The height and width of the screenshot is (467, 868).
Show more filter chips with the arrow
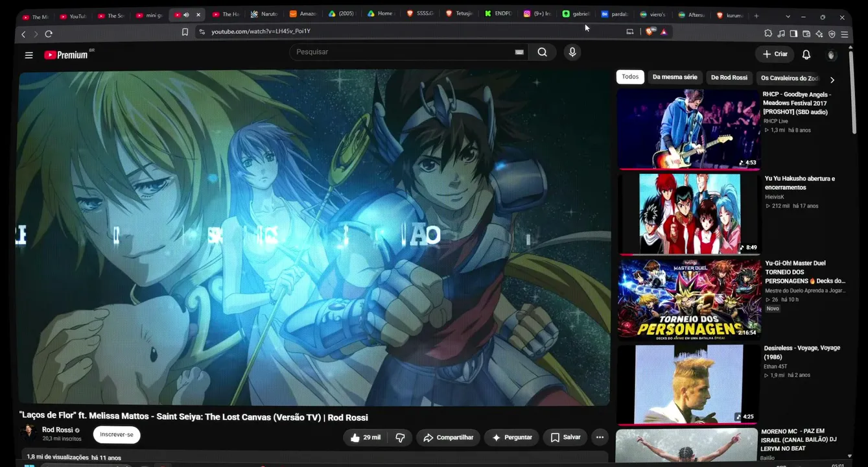pos(832,80)
